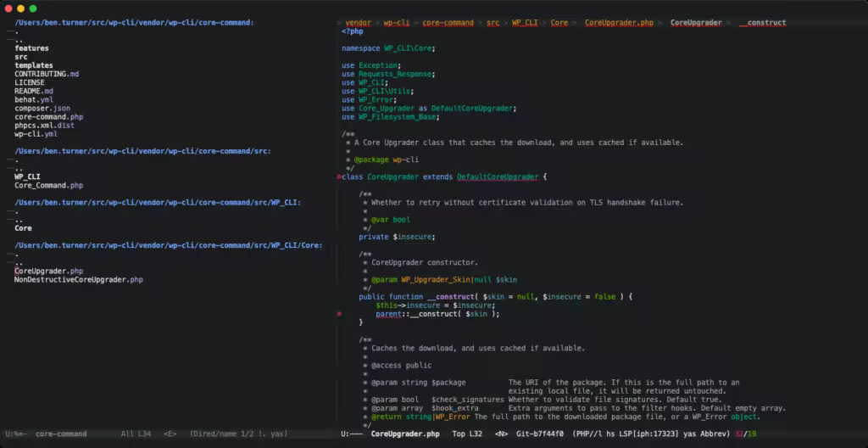The image size is (868, 448).
Task: Click the U:--- buffer status in right mode line
Action: coord(352,434)
